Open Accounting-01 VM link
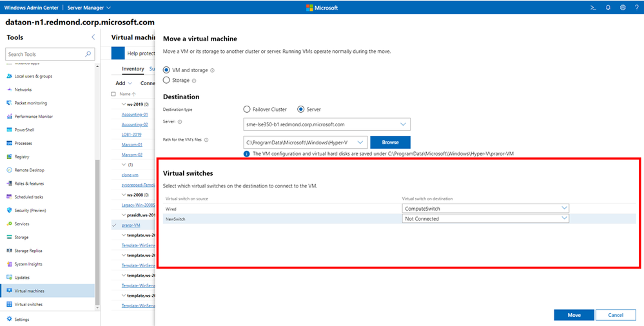Image resolution: width=644 pixels, height=326 pixels. point(135,115)
